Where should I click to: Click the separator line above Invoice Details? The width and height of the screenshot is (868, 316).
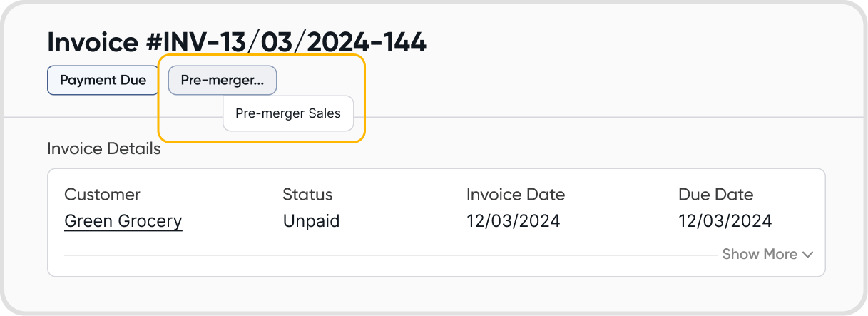click(571, 117)
